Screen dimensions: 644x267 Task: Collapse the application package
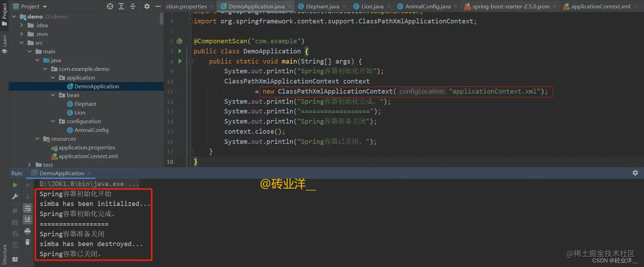[x=53, y=78]
